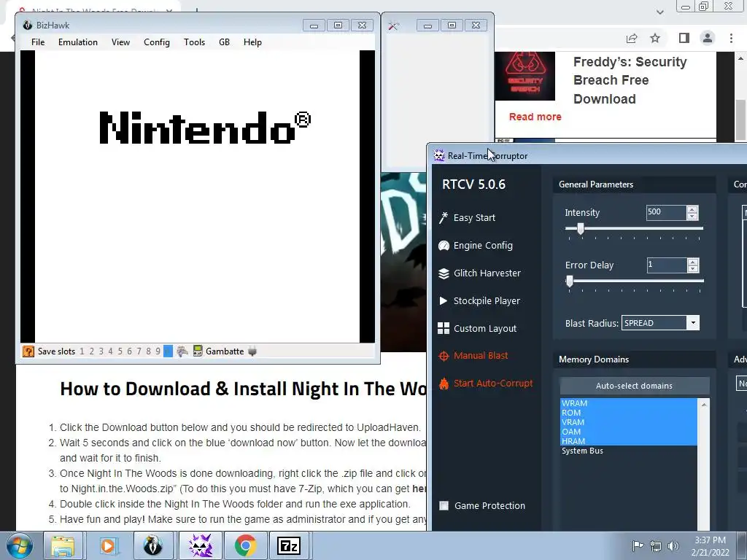Bookmark this page with the star icon

(656, 38)
